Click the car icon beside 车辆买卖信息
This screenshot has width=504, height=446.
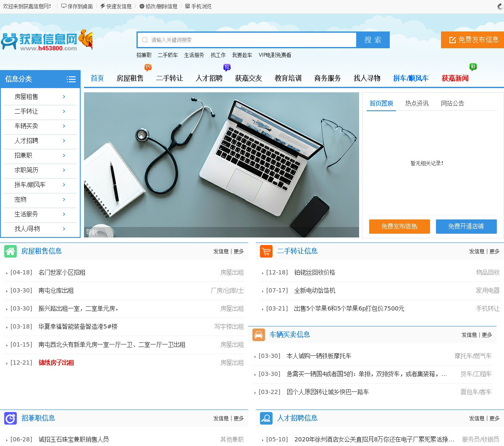tap(259, 335)
